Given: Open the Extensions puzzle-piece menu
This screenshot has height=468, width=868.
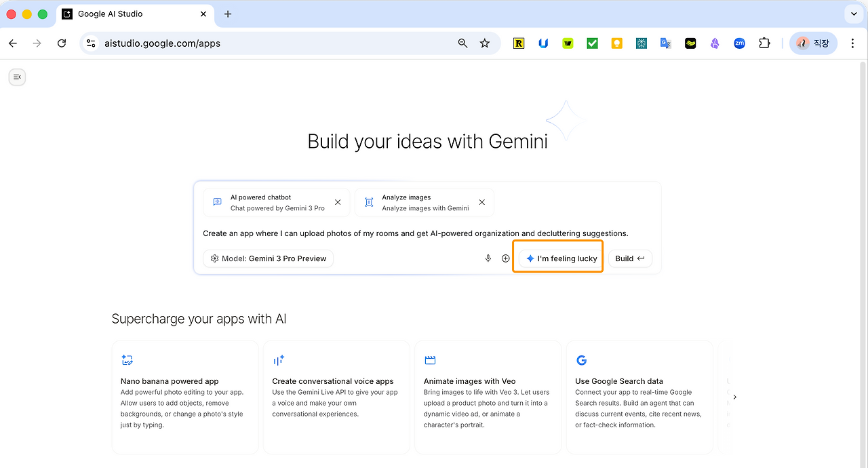Looking at the screenshot, I should pyautogui.click(x=764, y=43).
